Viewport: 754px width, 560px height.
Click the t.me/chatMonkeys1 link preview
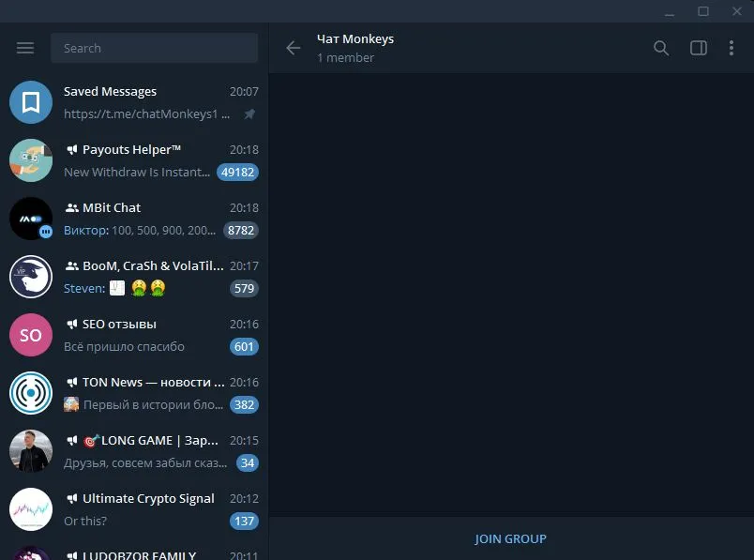pos(146,114)
